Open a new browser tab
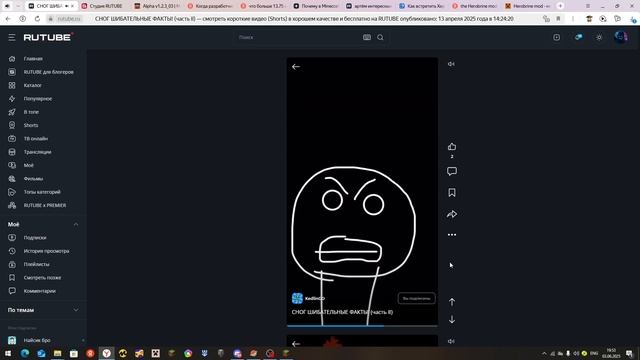640x360 pixels. pos(560,6)
